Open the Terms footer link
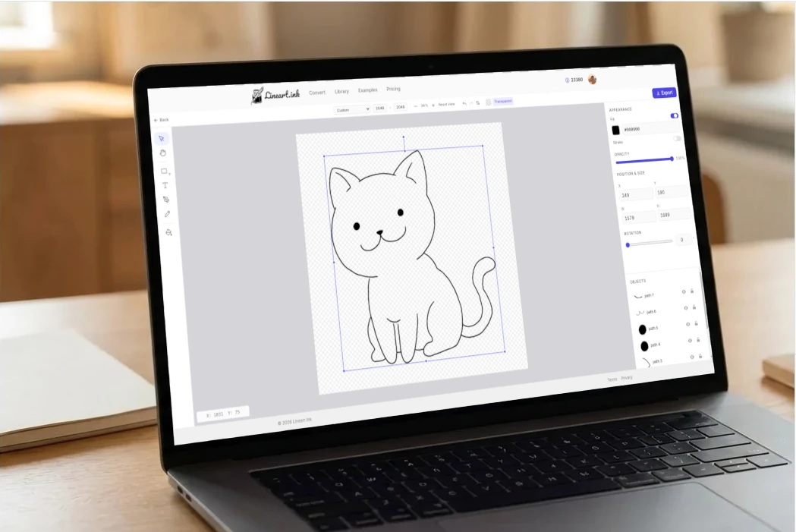Image resolution: width=796 pixels, height=532 pixels. [612, 379]
